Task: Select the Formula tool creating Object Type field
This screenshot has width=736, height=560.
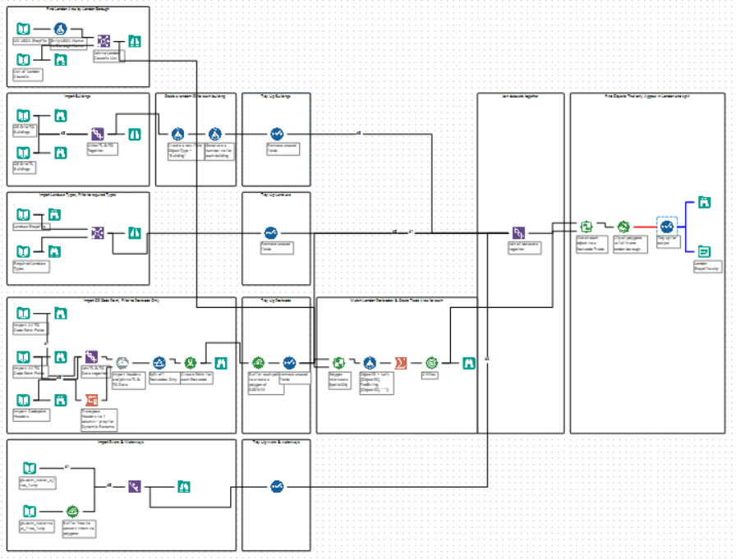Action: (x=178, y=134)
